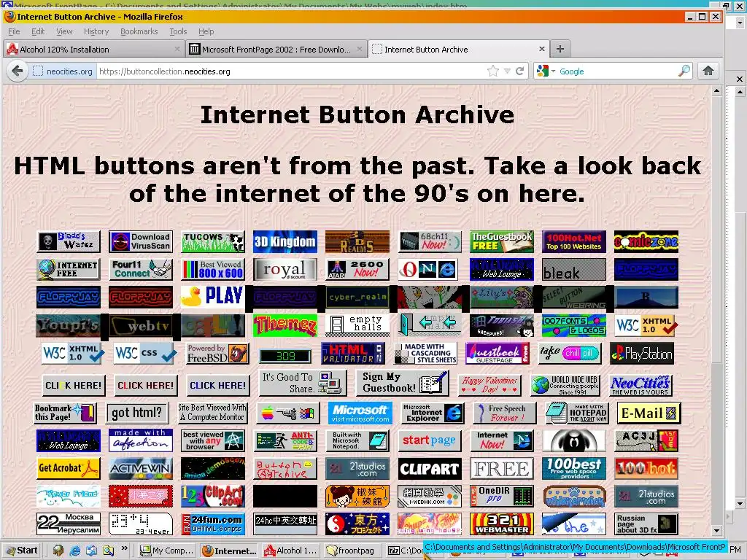Open the Windows Start menu
747x560 pixels.
click(21, 551)
